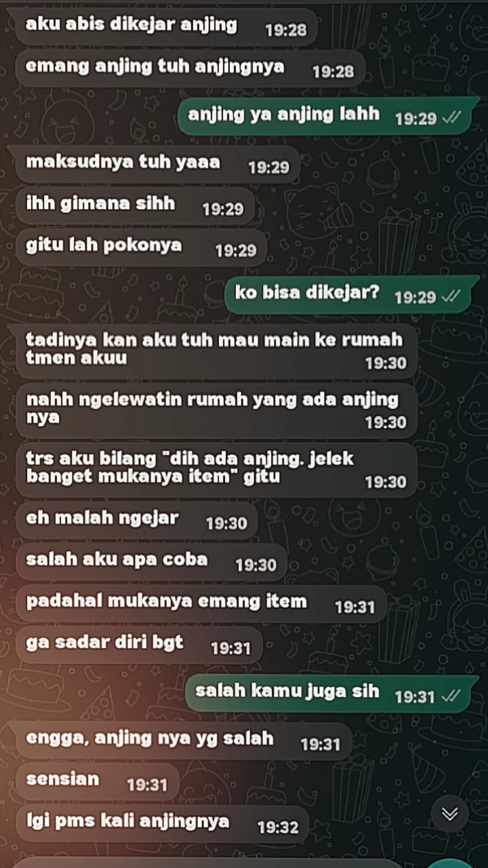
Task: Select the message "emang anjing tuh anjingnya"
Action: 190,68
